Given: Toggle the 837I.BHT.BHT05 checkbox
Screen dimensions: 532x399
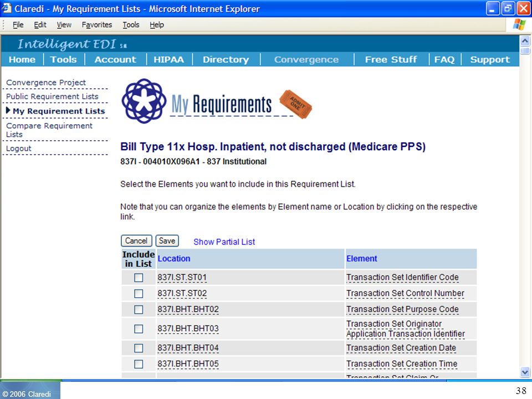Looking at the screenshot, I should pyautogui.click(x=139, y=364).
